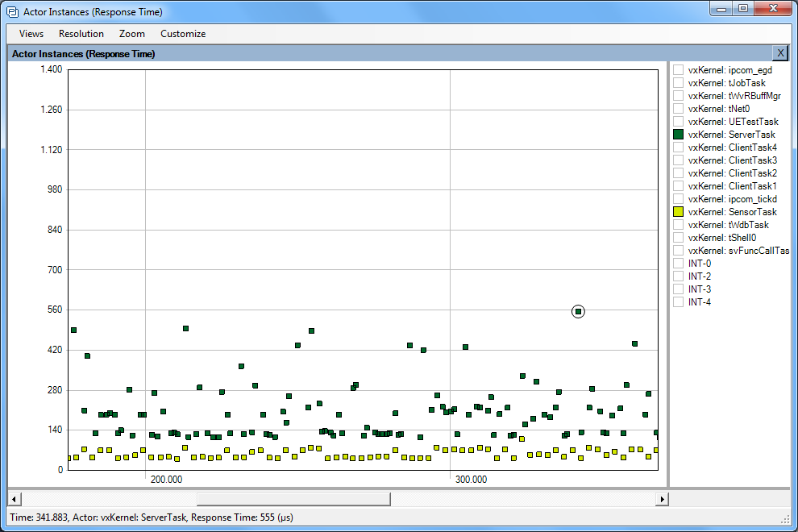Enable the INT-3 checkbox

click(678, 289)
